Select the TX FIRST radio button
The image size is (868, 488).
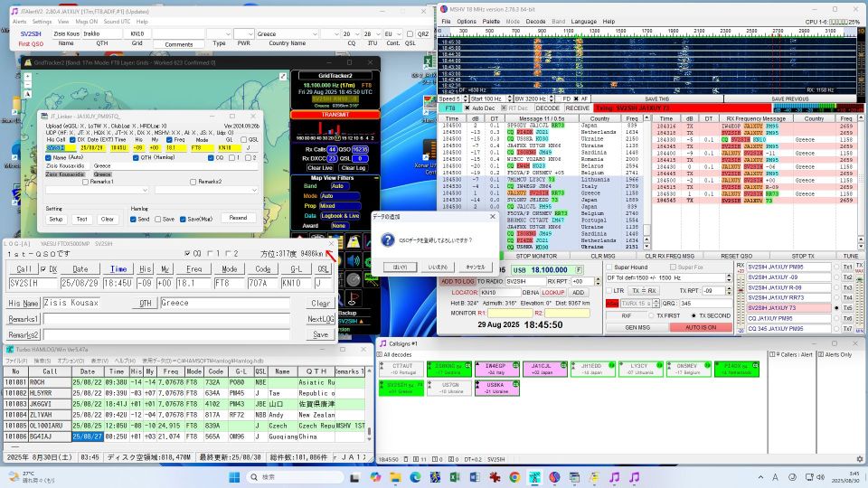click(x=653, y=315)
